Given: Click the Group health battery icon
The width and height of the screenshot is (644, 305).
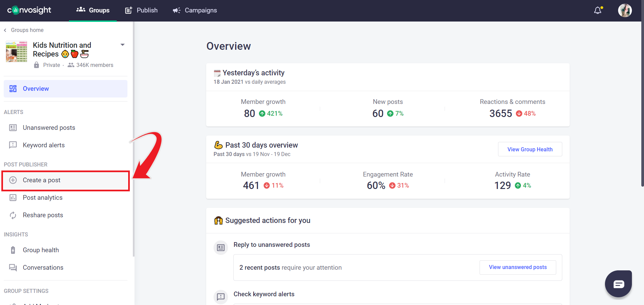Looking at the screenshot, I should (x=13, y=250).
